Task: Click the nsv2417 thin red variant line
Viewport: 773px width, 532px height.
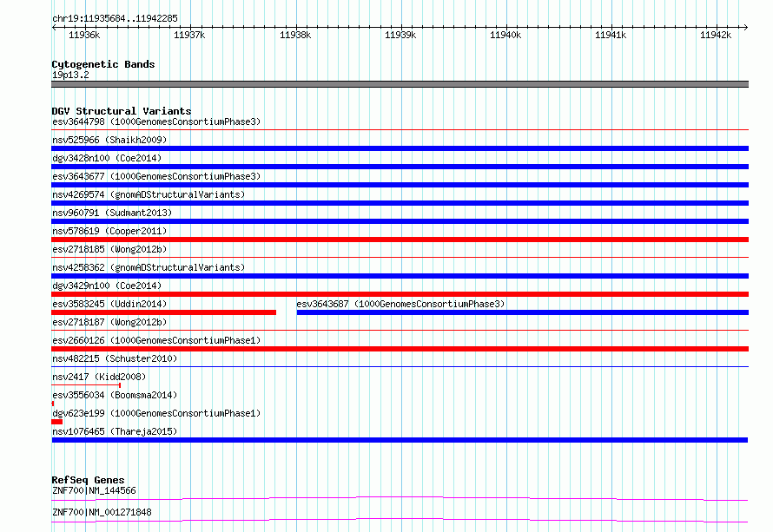Action: (86, 385)
